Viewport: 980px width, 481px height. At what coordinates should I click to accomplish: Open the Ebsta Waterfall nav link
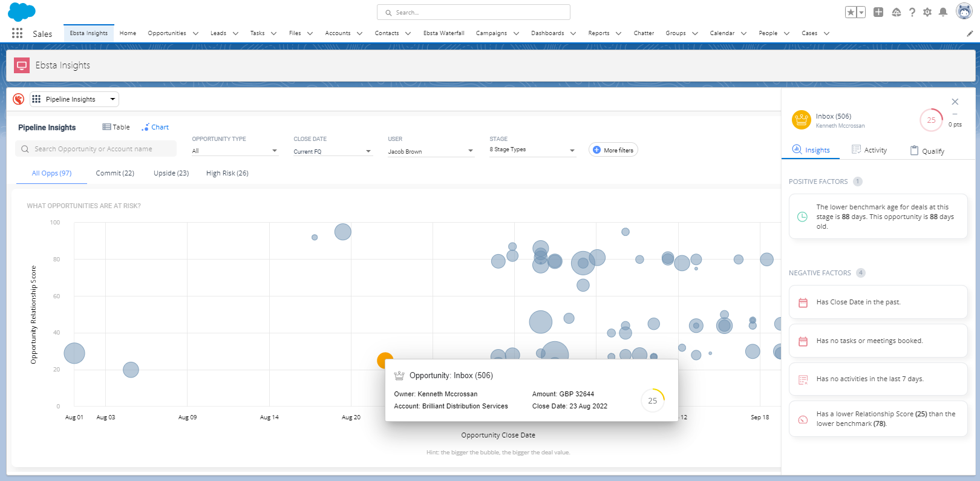pos(443,33)
